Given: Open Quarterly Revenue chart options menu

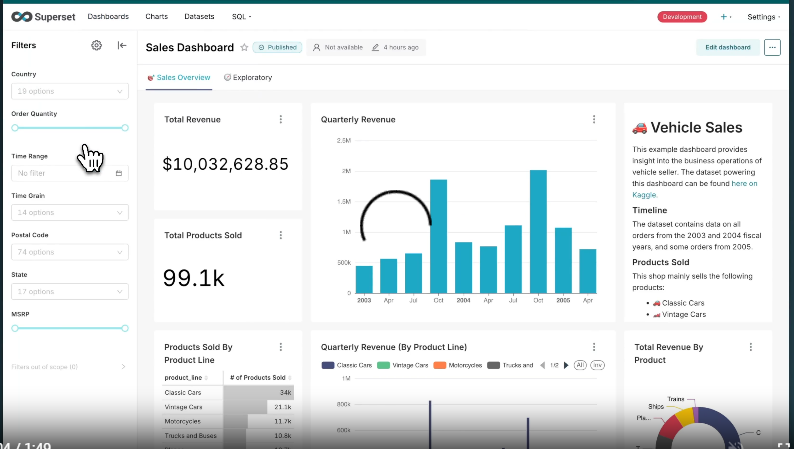Looking at the screenshot, I should [593, 119].
